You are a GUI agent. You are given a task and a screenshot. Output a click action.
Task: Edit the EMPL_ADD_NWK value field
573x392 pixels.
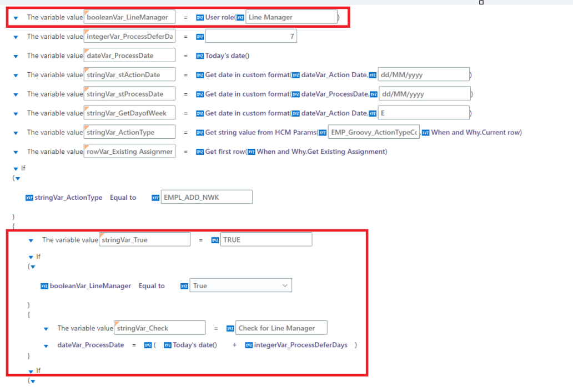point(207,197)
